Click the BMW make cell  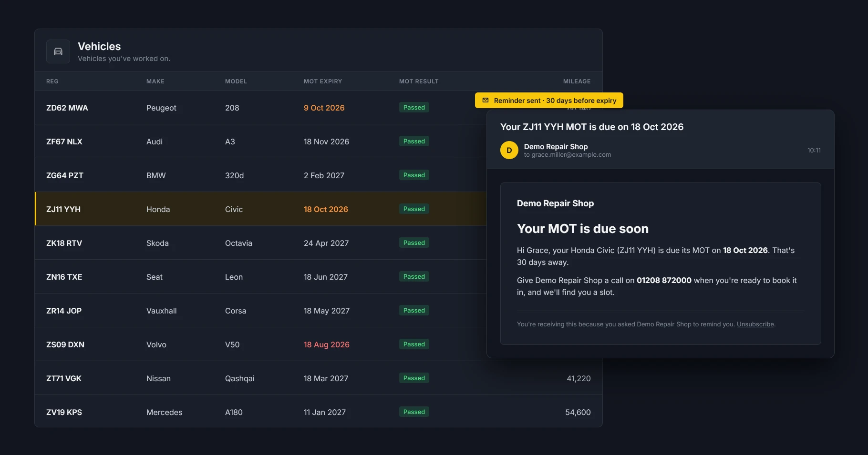coord(156,175)
